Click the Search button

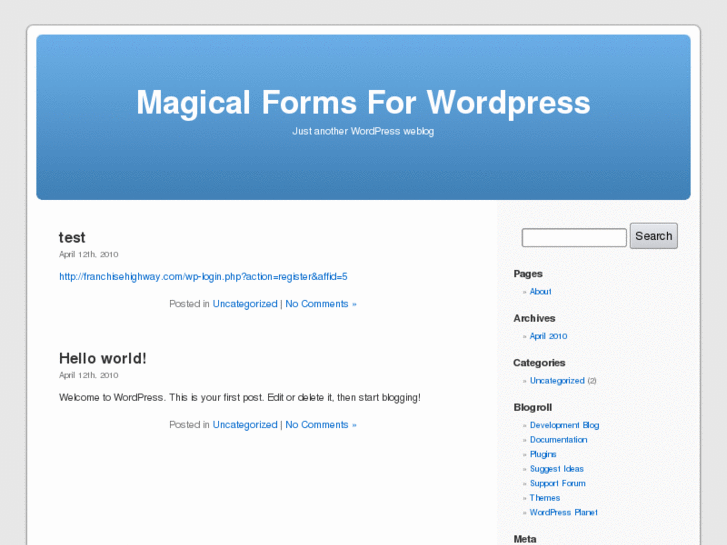(x=654, y=236)
